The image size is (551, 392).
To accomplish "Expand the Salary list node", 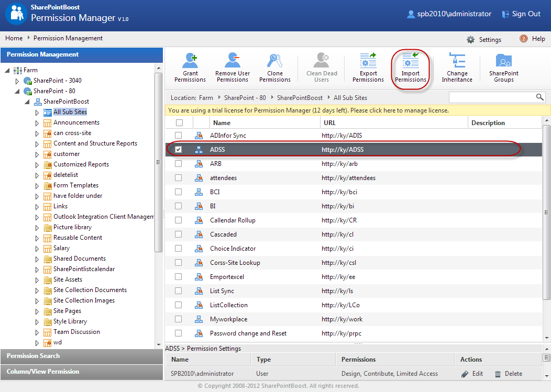I will pyautogui.click(x=37, y=249).
